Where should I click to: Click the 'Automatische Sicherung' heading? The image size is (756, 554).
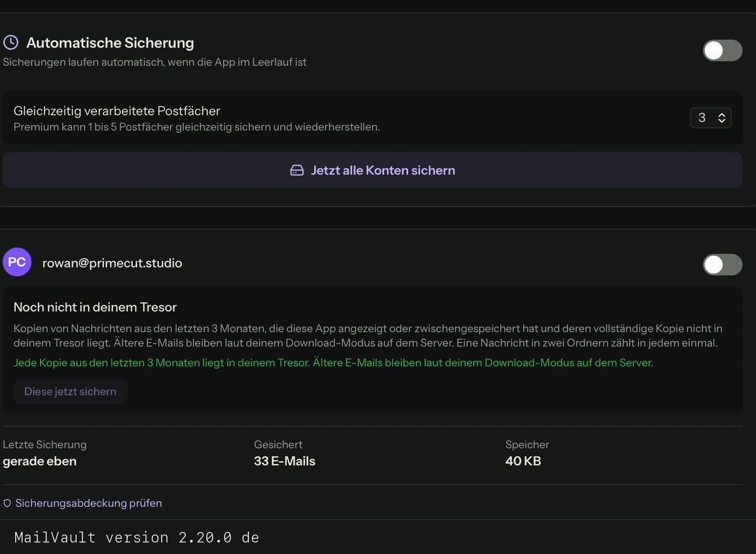click(110, 42)
